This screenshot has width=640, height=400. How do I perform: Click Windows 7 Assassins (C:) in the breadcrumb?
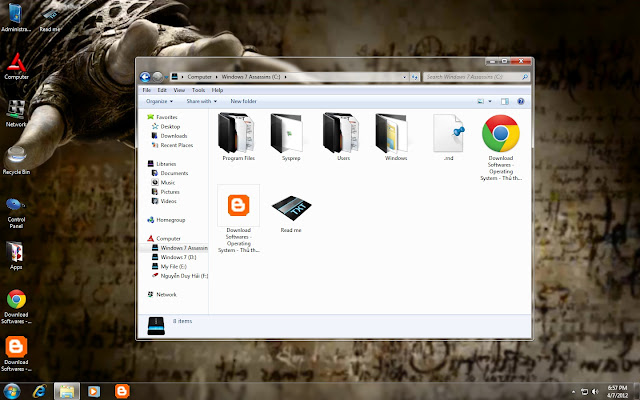pos(251,77)
